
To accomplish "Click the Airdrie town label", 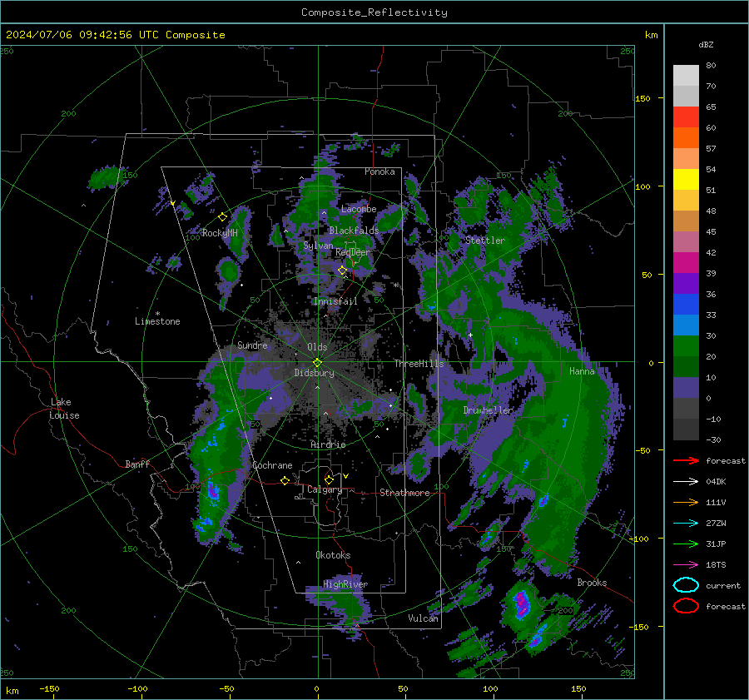I will [328, 444].
